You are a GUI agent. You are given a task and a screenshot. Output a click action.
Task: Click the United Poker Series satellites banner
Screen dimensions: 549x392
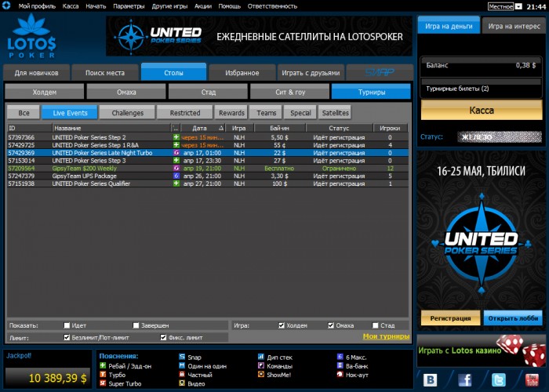[259, 36]
